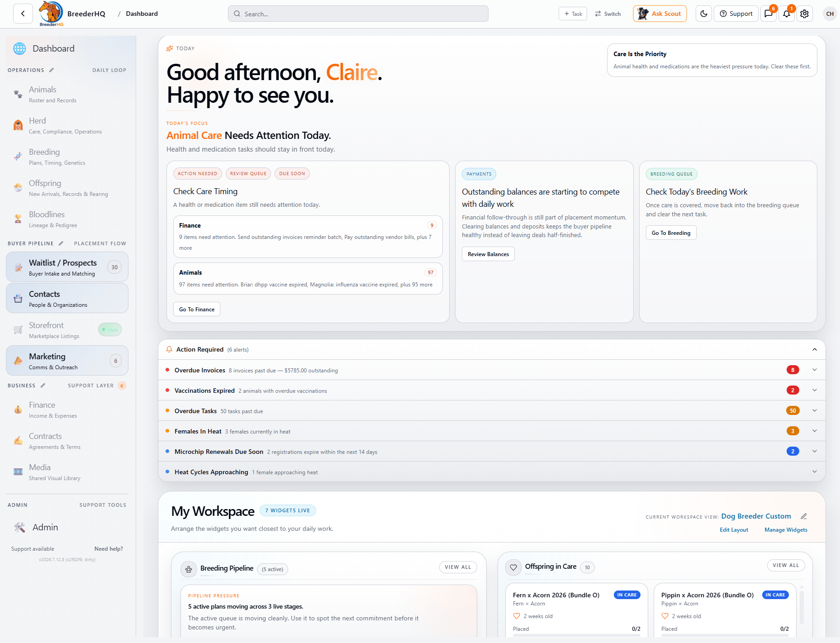The image size is (840, 643).
Task: Click the Manage Widgets link
Action: click(x=786, y=530)
